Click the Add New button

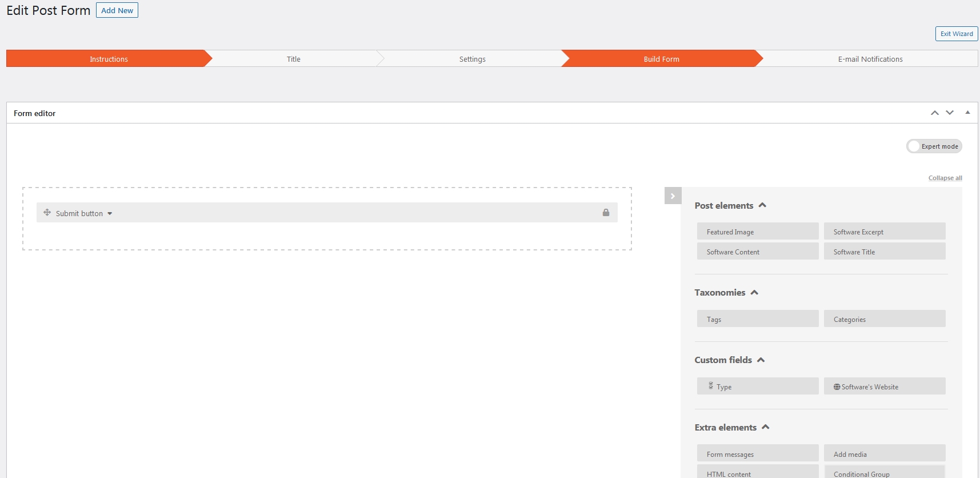117,10
